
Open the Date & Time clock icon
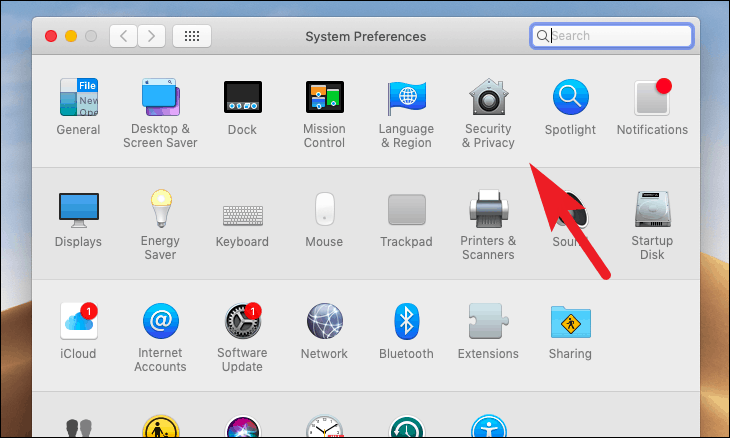tap(324, 425)
